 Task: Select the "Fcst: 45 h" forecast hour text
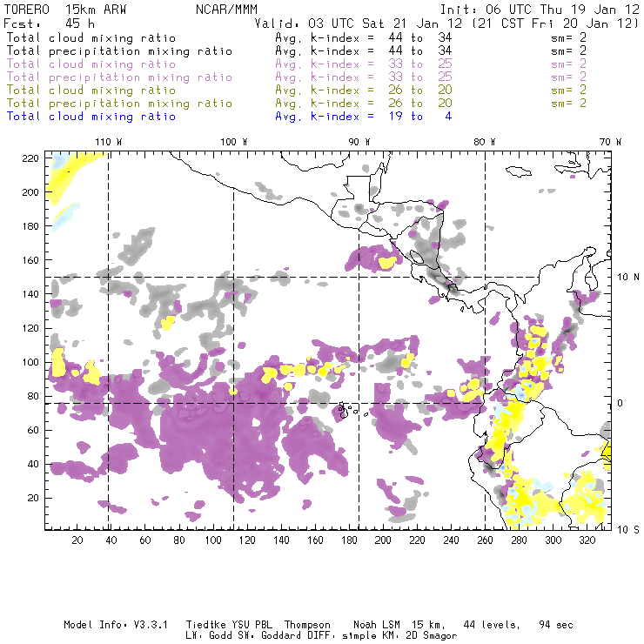pos(50,23)
